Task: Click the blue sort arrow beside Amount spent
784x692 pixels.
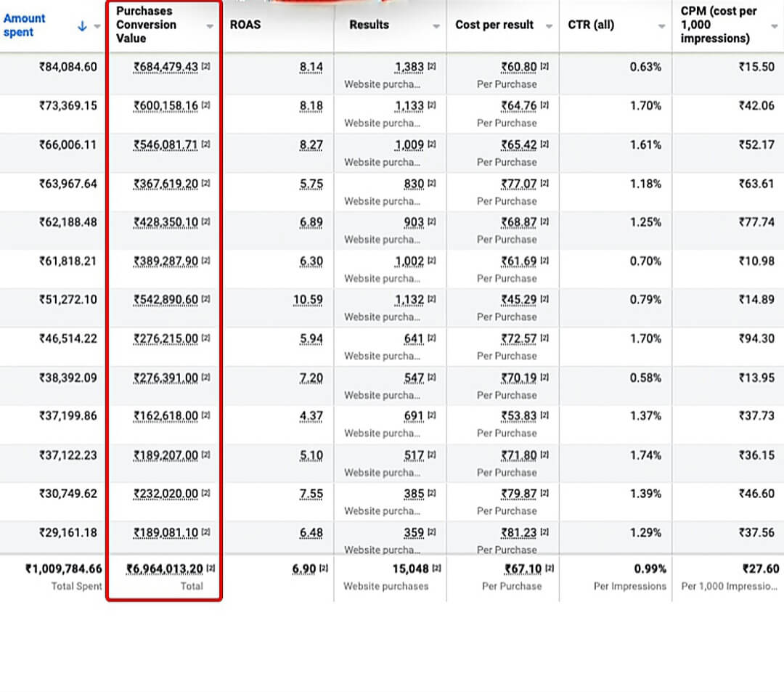Action: [x=82, y=26]
